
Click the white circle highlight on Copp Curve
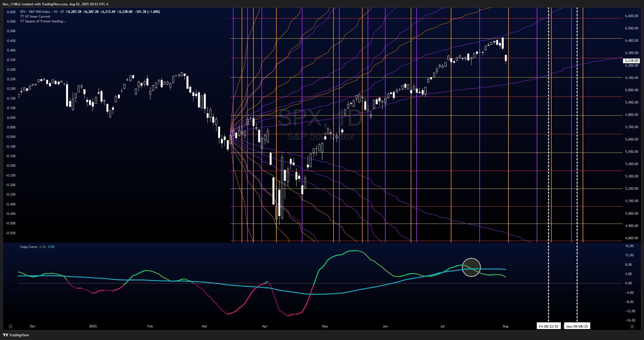coord(471,267)
